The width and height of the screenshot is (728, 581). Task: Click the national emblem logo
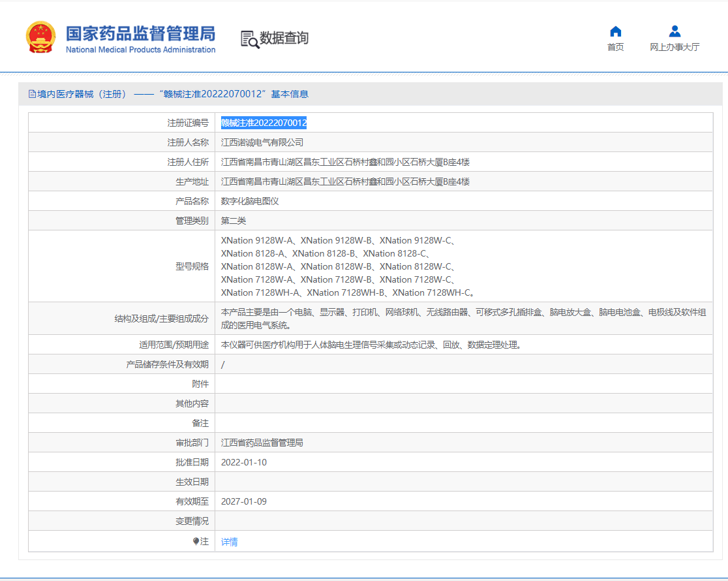click(x=40, y=37)
